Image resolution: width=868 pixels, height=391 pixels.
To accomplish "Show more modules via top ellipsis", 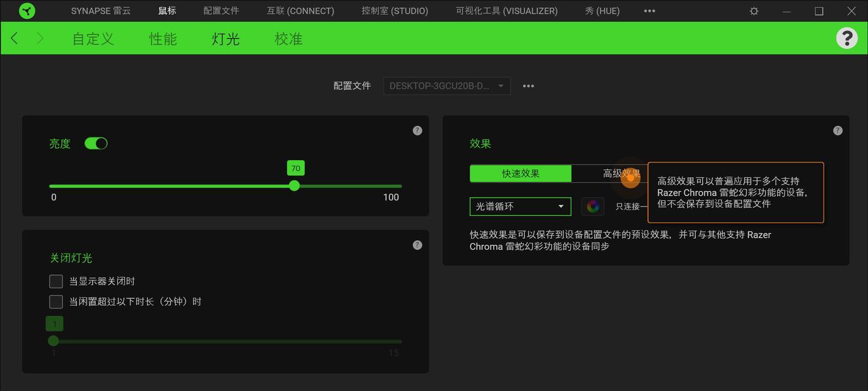I will click(x=649, y=11).
